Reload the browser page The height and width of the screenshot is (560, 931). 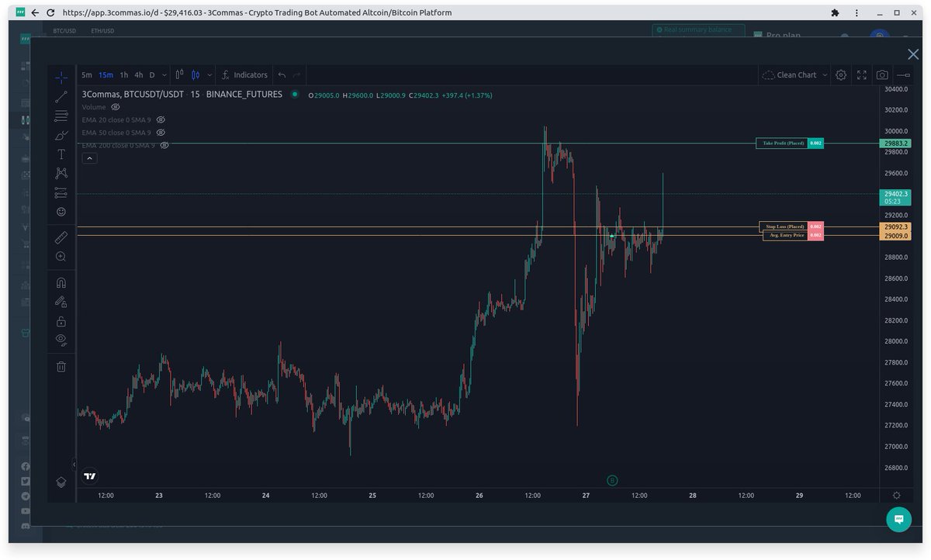pyautogui.click(x=50, y=12)
